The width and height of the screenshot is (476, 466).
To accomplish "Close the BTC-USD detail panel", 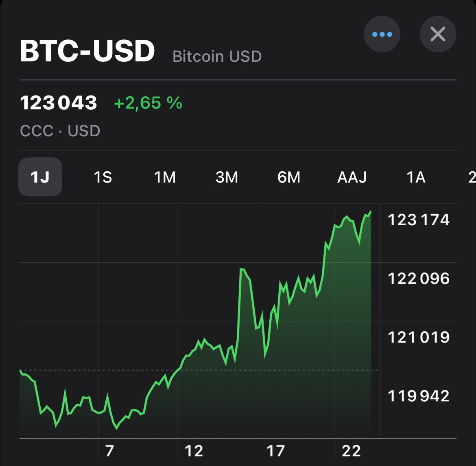I will pos(438,34).
